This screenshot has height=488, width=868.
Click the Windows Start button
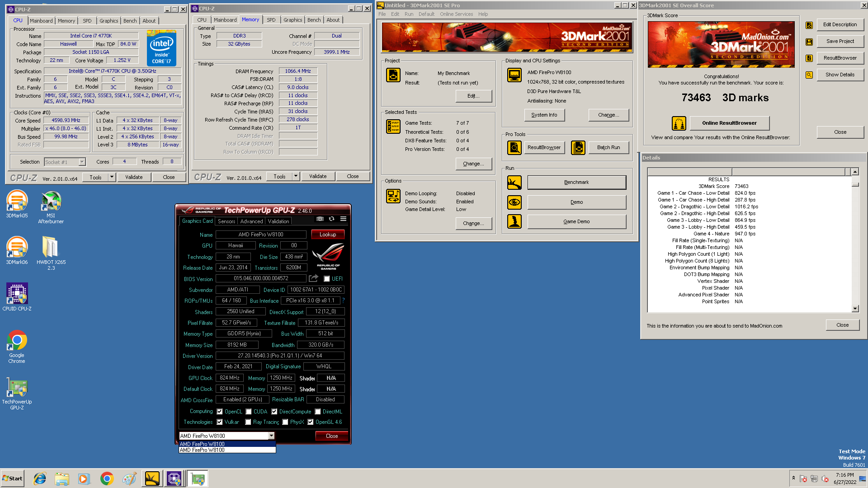coord(13,479)
